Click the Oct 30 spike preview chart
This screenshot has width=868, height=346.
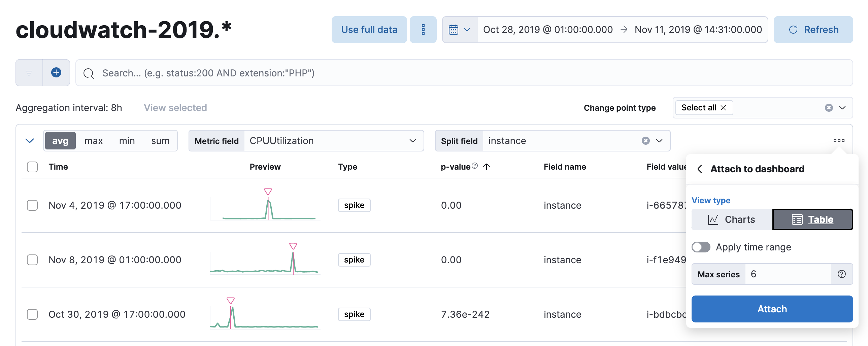coord(265,314)
